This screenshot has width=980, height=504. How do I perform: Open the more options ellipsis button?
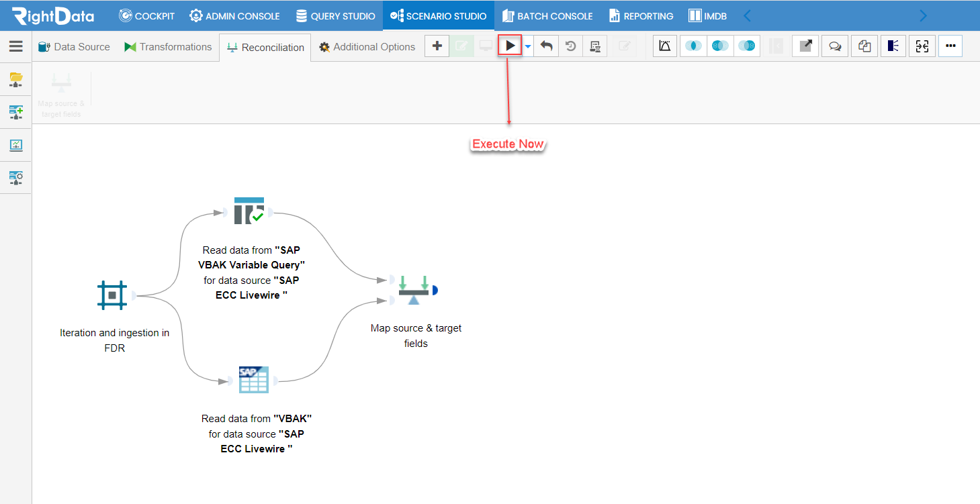pos(950,46)
